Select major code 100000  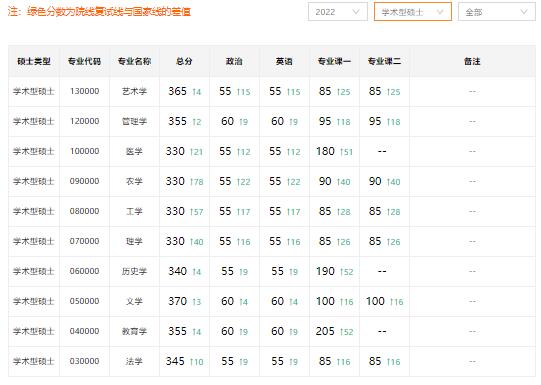click(84, 151)
